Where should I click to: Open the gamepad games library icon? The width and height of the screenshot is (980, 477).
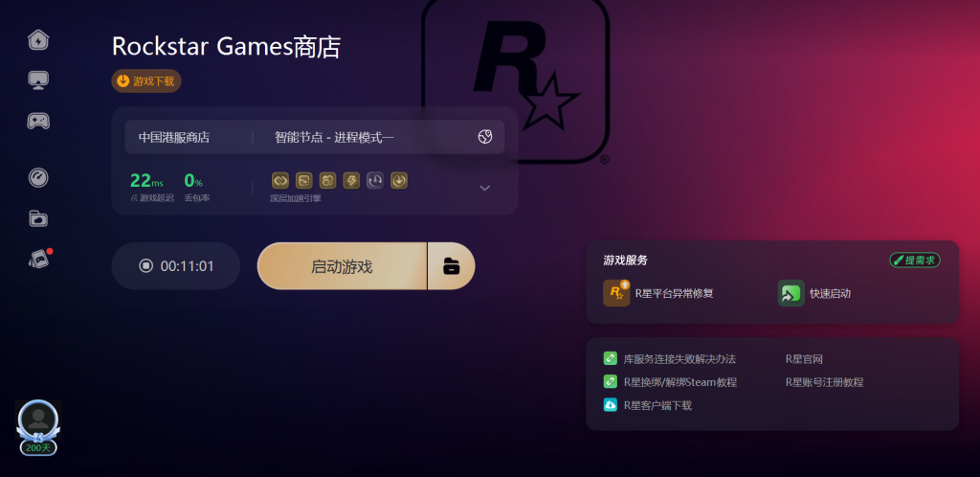[38, 121]
